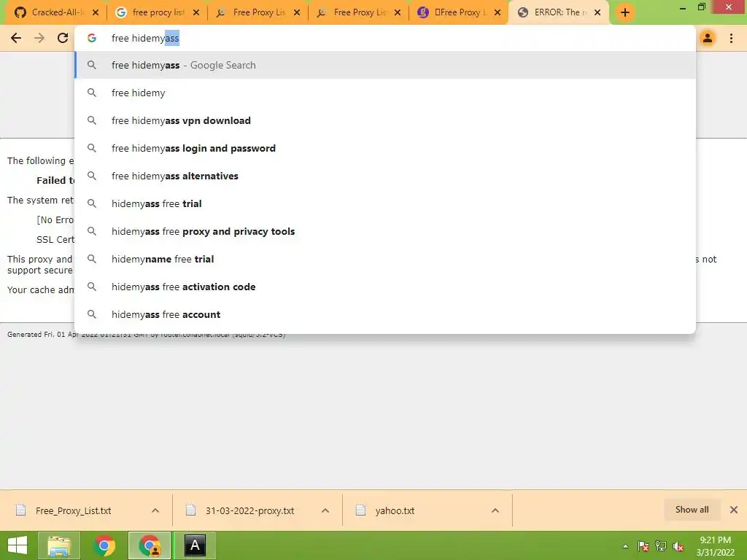Image resolution: width=747 pixels, height=560 pixels.
Task: Click search icon beside hidemyass free account
Action: click(92, 314)
